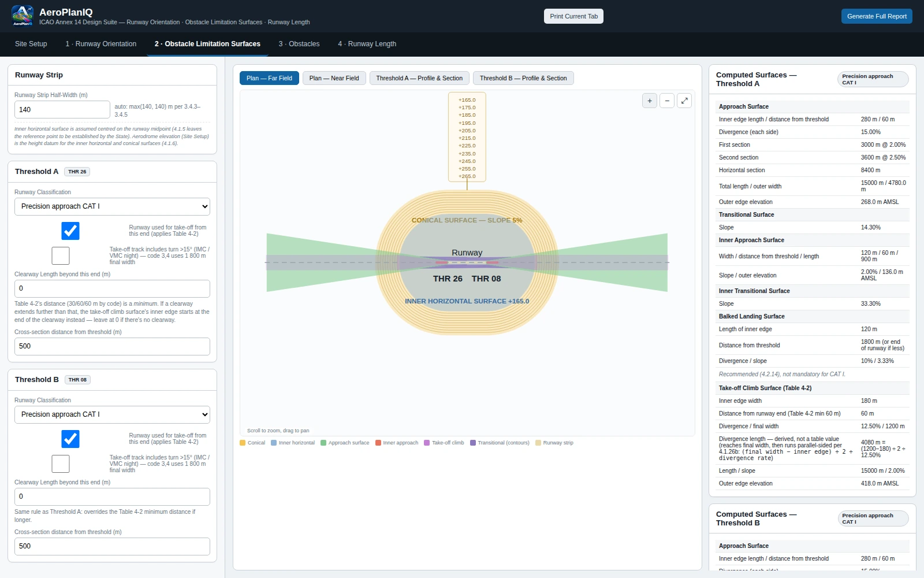Click Threshold B Precision approach CAT I badge
This screenshot has width=924, height=578.
tap(873, 518)
